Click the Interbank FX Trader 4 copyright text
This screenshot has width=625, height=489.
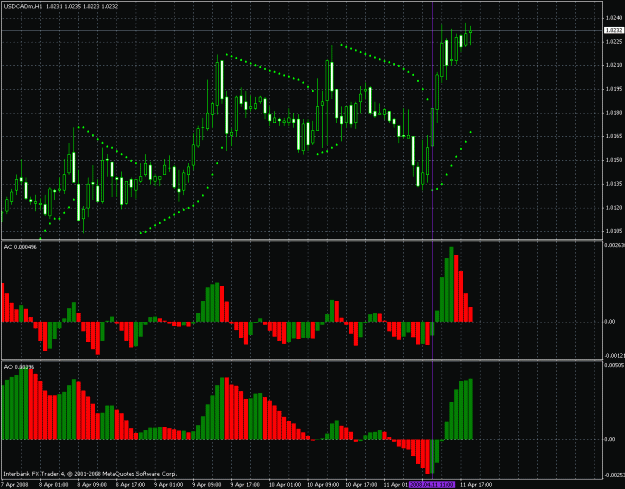[90, 474]
